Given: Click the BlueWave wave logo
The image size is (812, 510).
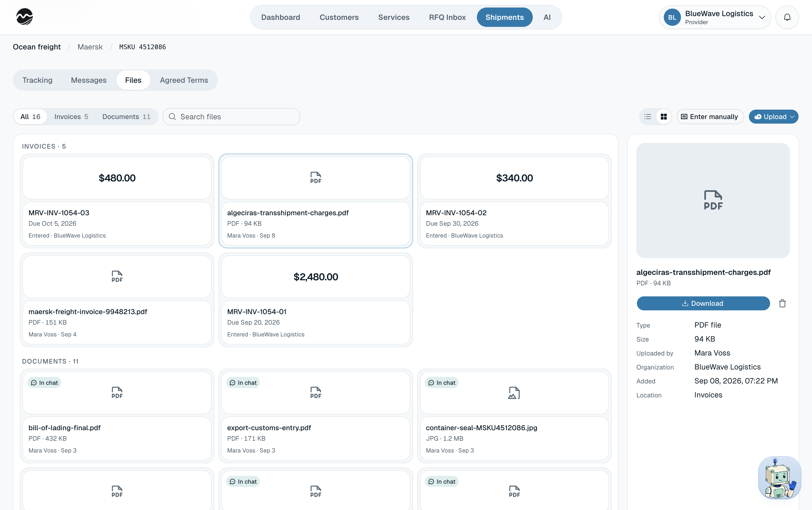Looking at the screenshot, I should (25, 17).
